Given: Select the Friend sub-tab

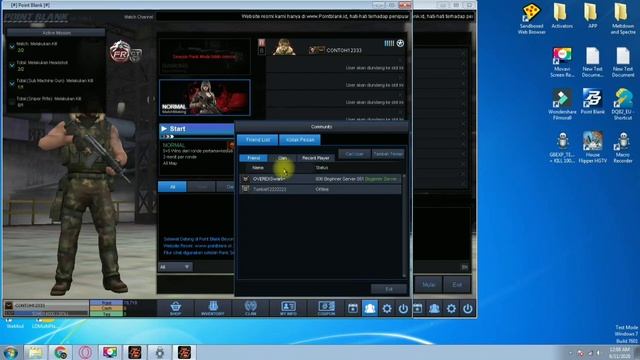Looking at the screenshot, I should coord(253,158).
